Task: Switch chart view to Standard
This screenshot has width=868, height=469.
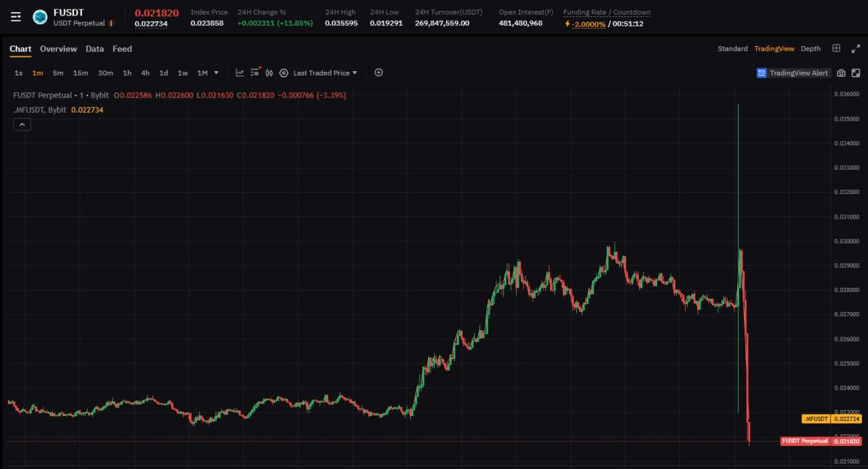Action: pos(732,49)
